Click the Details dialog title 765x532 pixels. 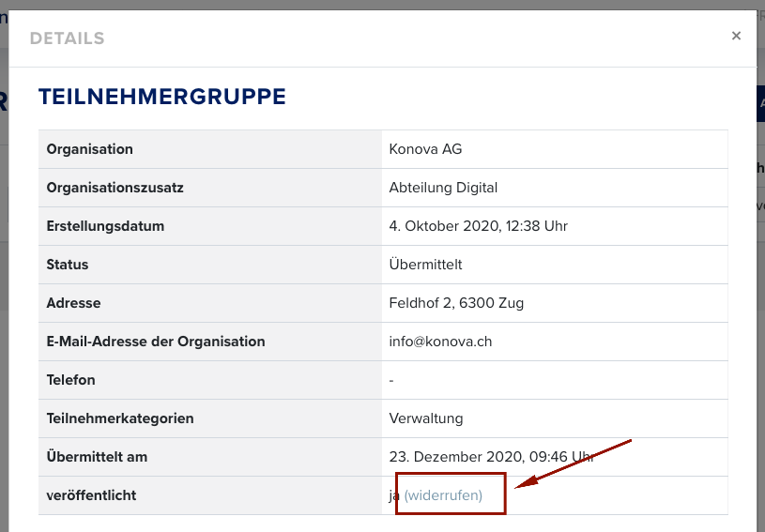pyautogui.click(x=67, y=38)
